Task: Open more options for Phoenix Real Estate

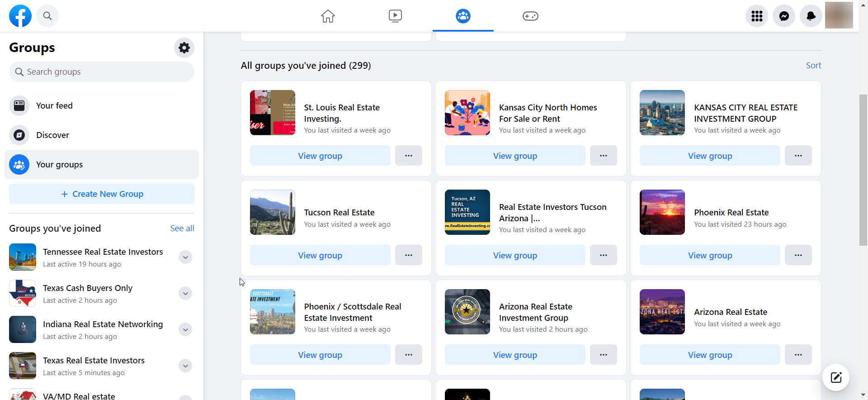Action: pos(798,255)
